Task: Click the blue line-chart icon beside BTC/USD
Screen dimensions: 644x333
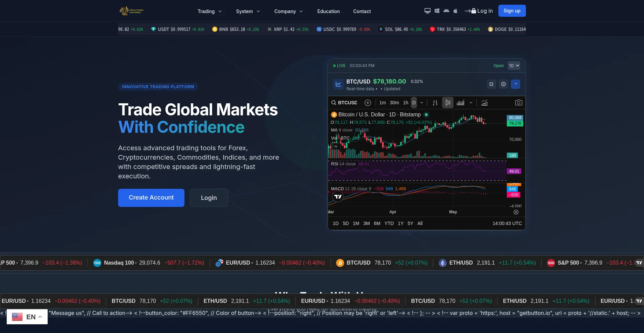Action: click(x=338, y=84)
